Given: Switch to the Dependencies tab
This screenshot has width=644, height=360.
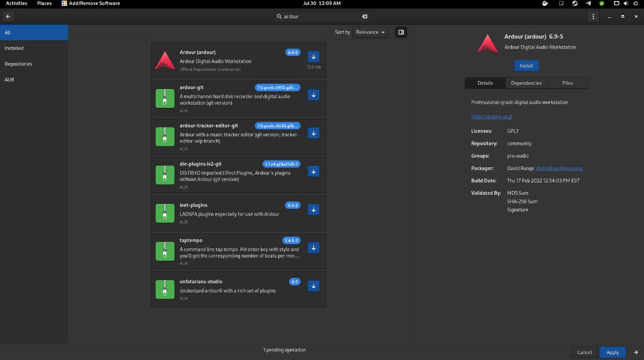Looking at the screenshot, I should [526, 83].
